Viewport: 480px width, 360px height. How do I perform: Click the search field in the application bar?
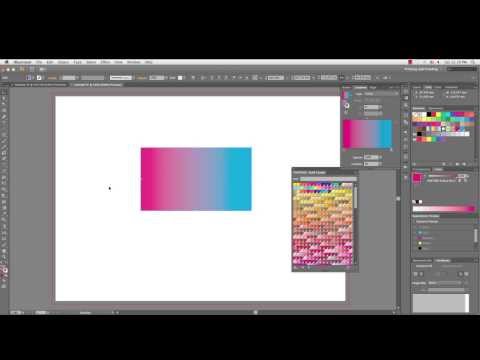(462, 69)
